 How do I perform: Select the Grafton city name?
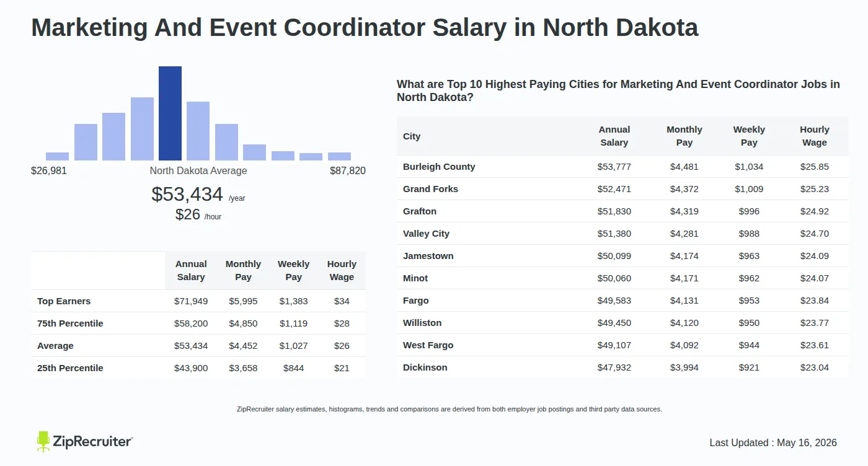pos(420,211)
